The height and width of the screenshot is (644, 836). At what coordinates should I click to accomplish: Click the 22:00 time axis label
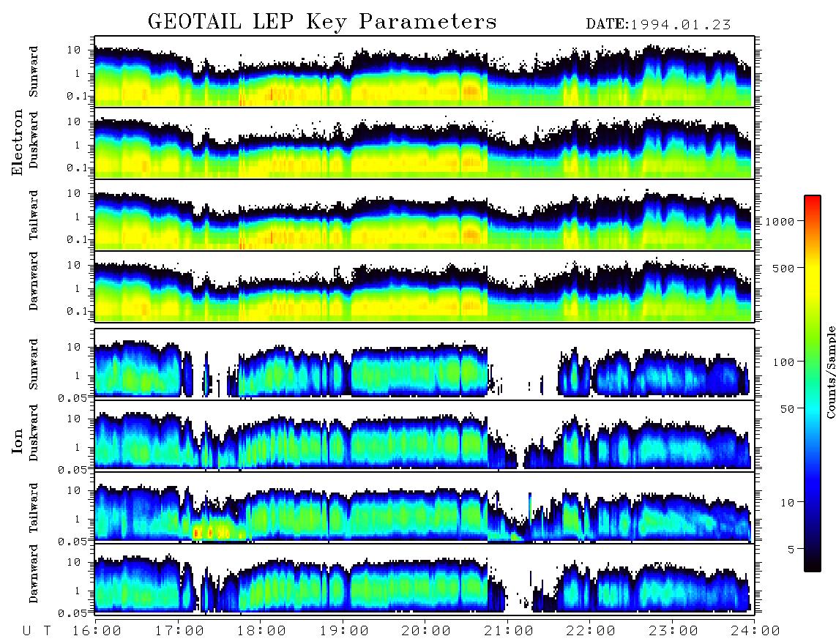click(x=591, y=631)
